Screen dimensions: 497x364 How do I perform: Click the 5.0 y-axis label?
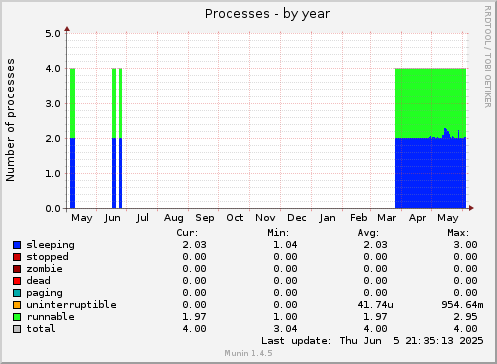coord(53,34)
